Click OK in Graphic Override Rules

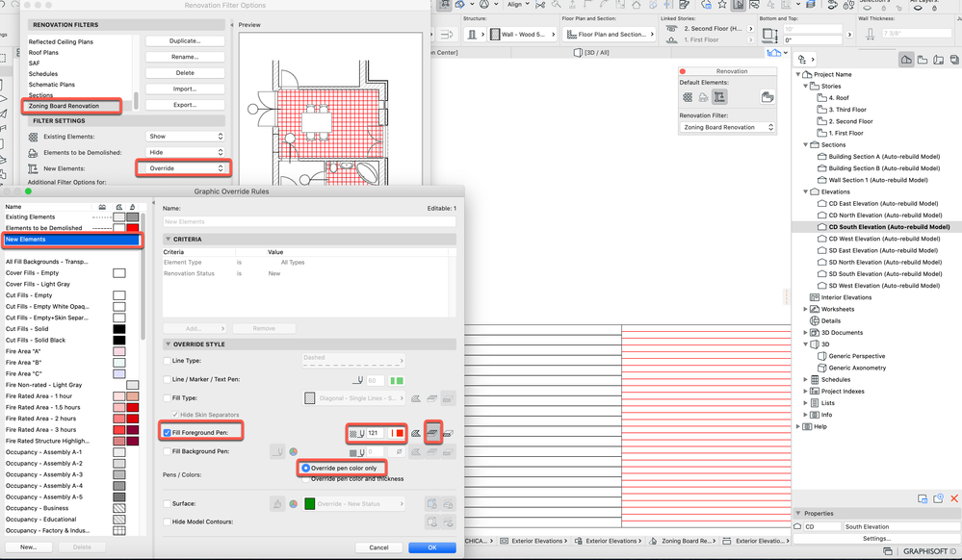click(x=432, y=547)
